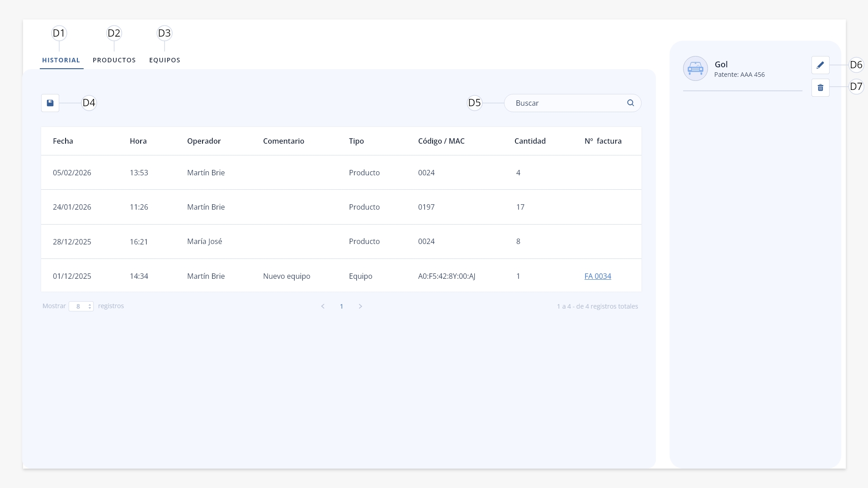This screenshot has height=488, width=868.
Task: Click the trash delete vehicle icon
Action: coord(821,88)
